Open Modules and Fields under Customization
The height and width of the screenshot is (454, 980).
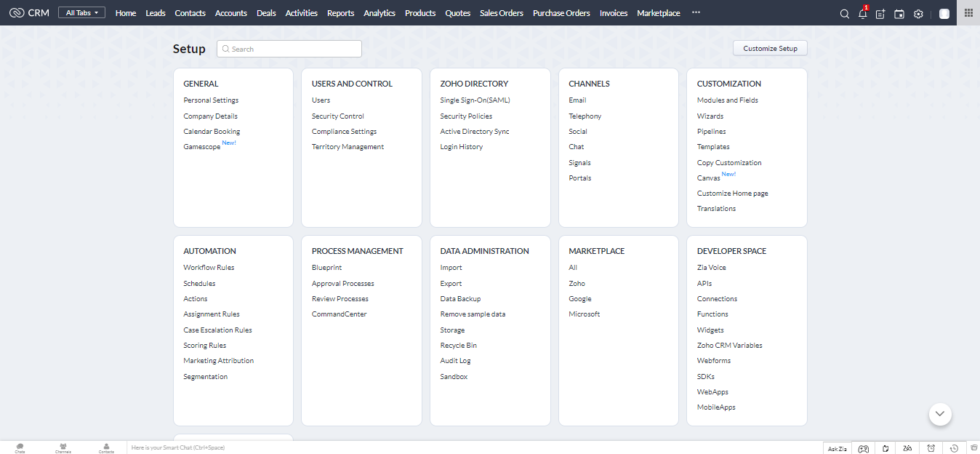click(x=727, y=100)
